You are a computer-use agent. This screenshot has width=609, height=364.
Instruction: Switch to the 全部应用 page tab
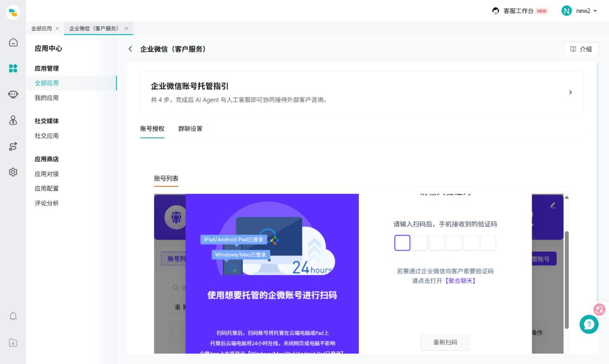point(42,29)
